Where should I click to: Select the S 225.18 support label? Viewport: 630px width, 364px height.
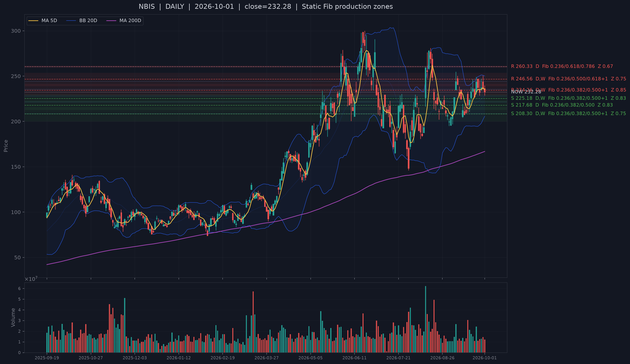point(568,98)
